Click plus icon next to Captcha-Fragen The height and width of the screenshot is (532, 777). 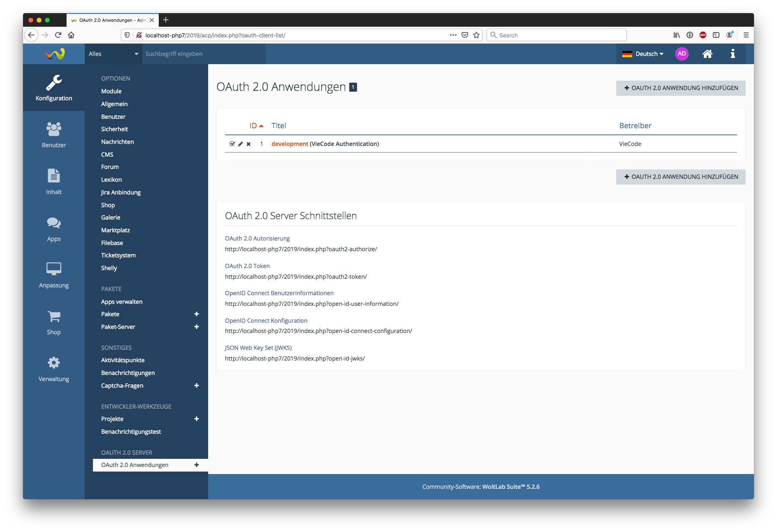(197, 386)
